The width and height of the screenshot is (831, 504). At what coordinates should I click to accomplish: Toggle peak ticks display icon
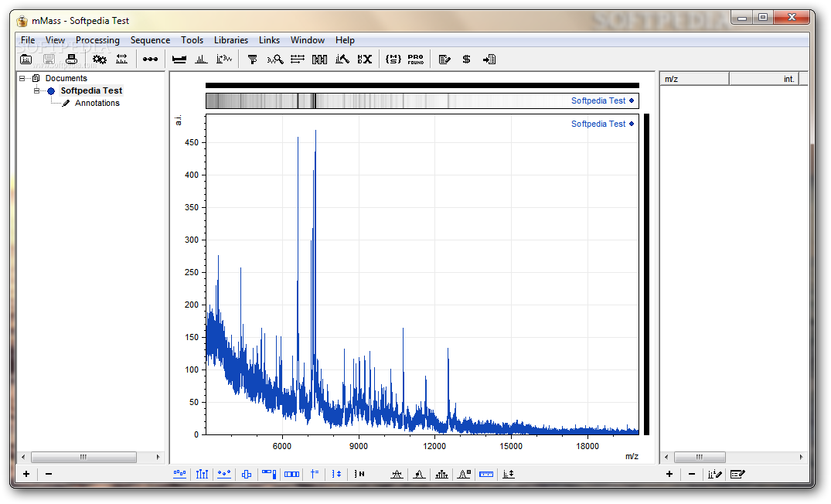(x=202, y=475)
